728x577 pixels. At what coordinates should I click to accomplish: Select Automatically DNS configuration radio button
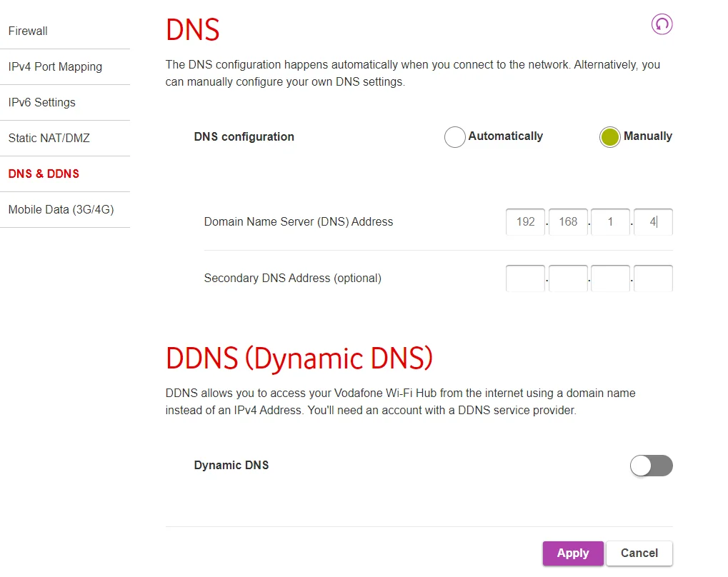click(454, 137)
